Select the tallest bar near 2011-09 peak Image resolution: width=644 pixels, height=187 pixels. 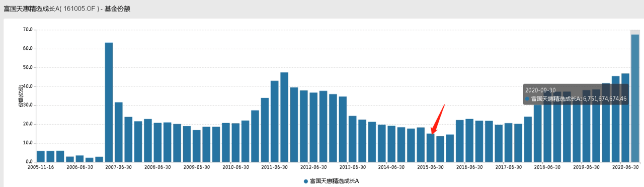[x=284, y=117]
